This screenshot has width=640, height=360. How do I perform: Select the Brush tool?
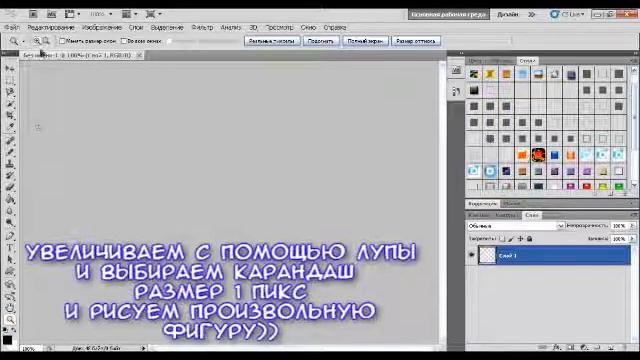coord(10,152)
